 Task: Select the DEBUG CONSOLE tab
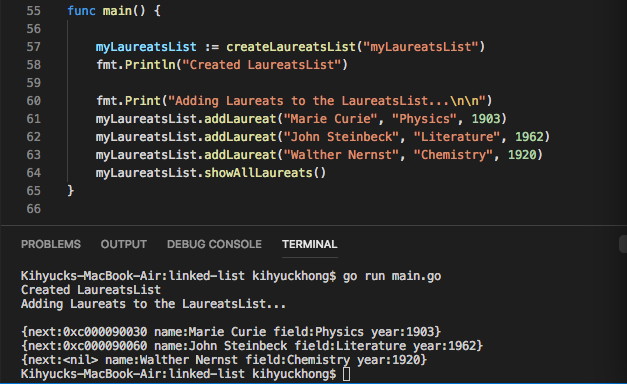[214, 244]
